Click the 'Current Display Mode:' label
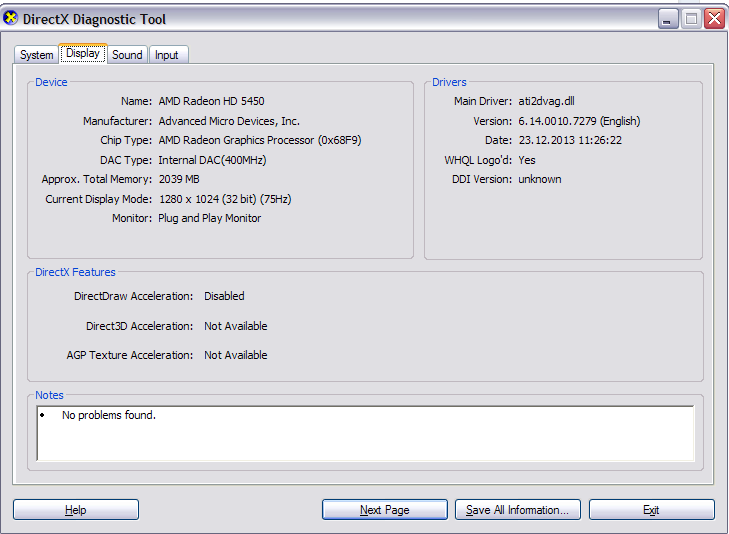 [99, 199]
